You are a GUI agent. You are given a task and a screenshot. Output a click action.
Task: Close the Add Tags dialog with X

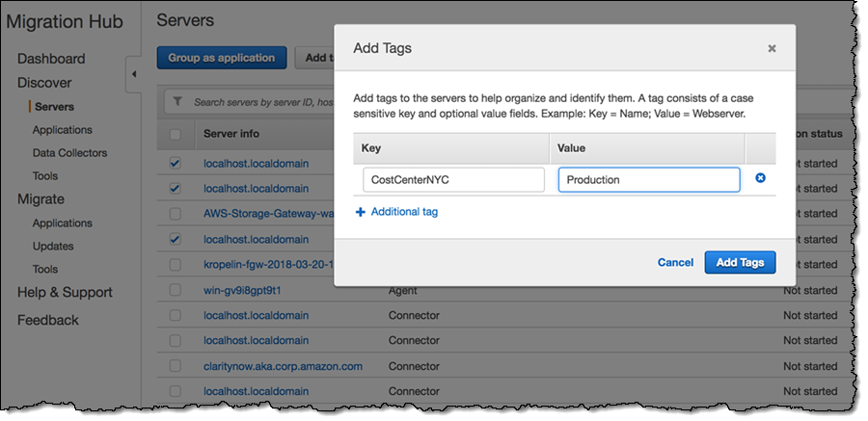click(772, 48)
